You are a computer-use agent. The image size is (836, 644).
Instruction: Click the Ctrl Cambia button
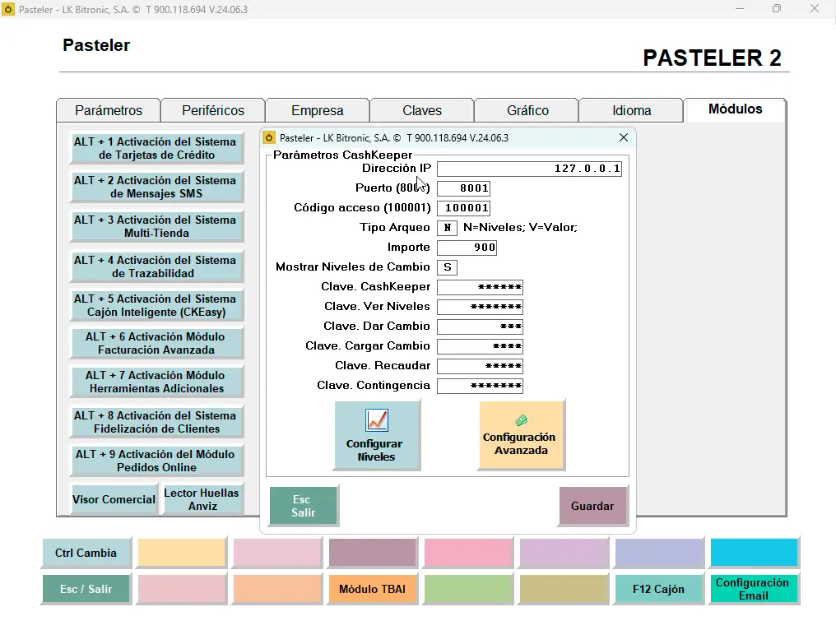(86, 553)
